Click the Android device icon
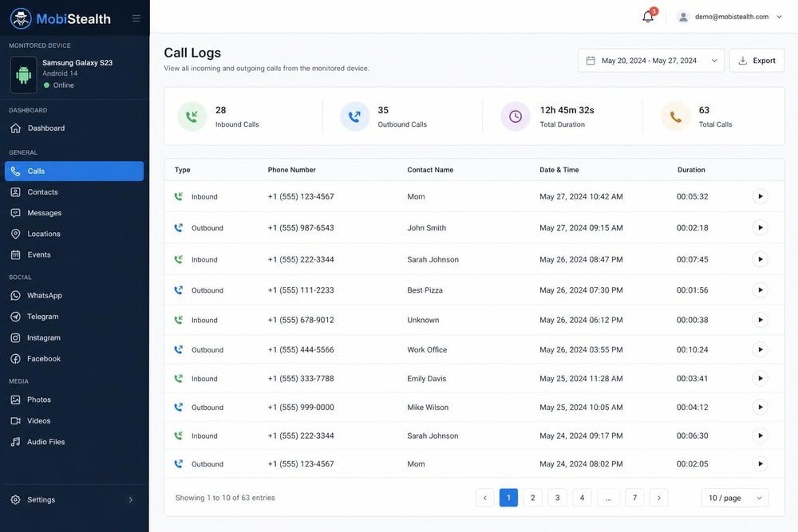Screen dimensions: 798x532 pos(23,75)
